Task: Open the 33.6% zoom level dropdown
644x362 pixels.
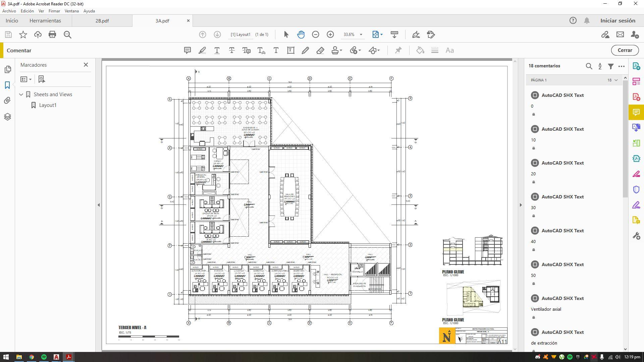Action: 361,35
